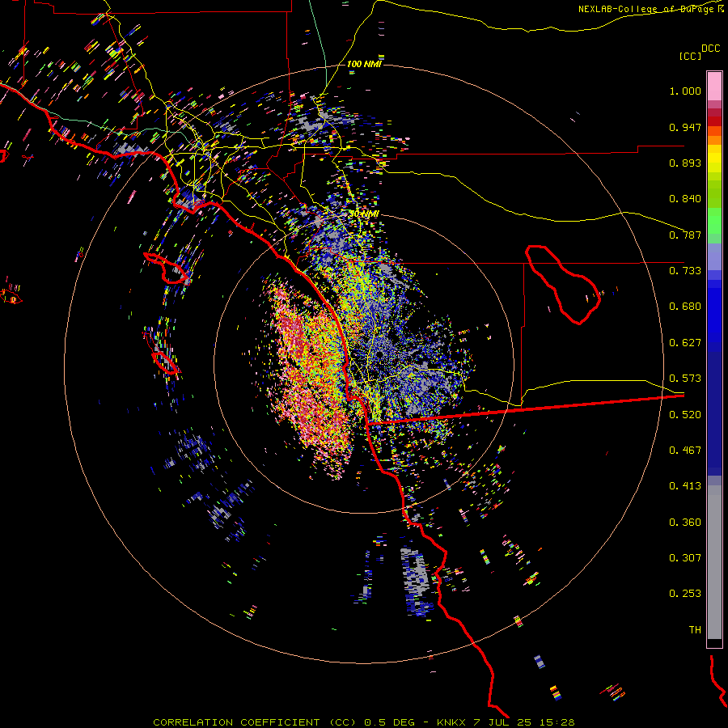
Task: Click the [CC] unit label
Action: [690, 56]
